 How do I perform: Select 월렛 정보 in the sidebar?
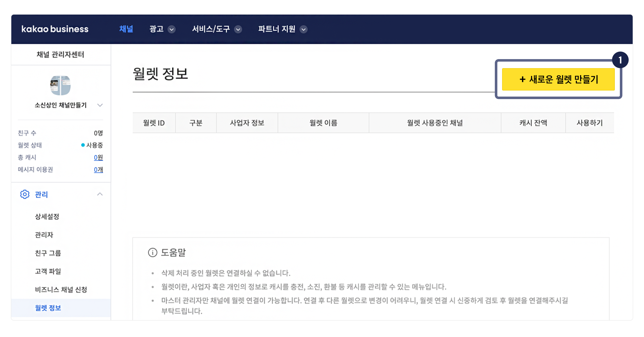tap(48, 308)
